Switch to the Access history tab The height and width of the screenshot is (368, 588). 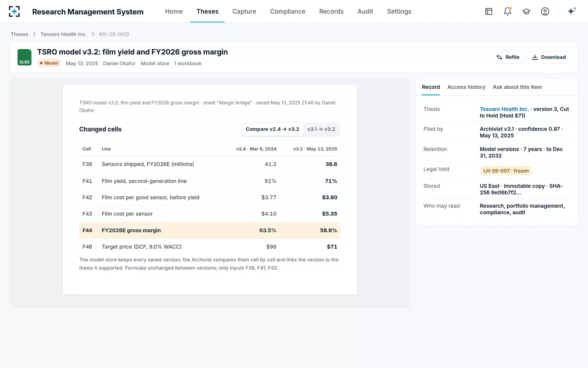466,87
